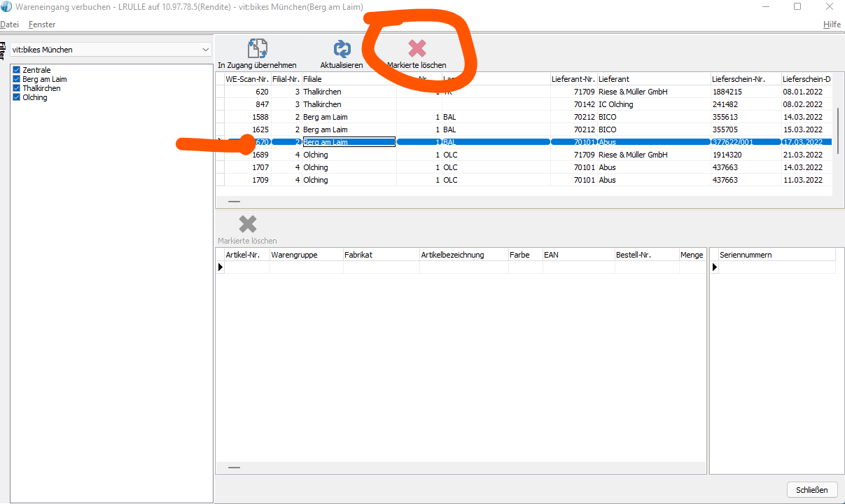The width and height of the screenshot is (845, 504).
Task: Toggle the Olching filter checkbox
Action: pos(17,97)
